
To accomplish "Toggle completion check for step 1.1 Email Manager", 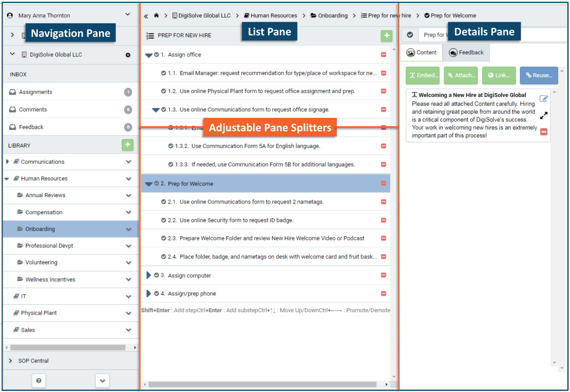I will tap(164, 73).
